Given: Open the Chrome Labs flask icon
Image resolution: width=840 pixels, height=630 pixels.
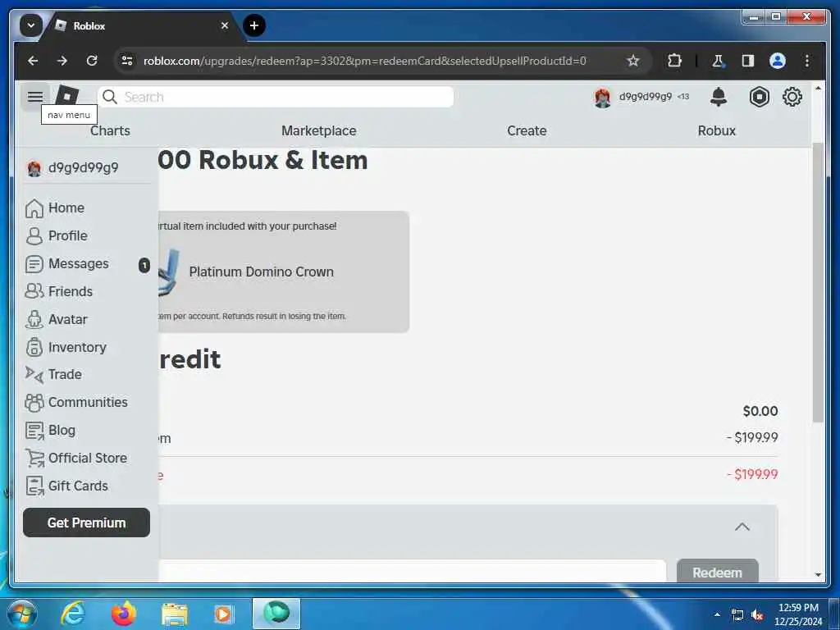Looking at the screenshot, I should click(x=718, y=61).
